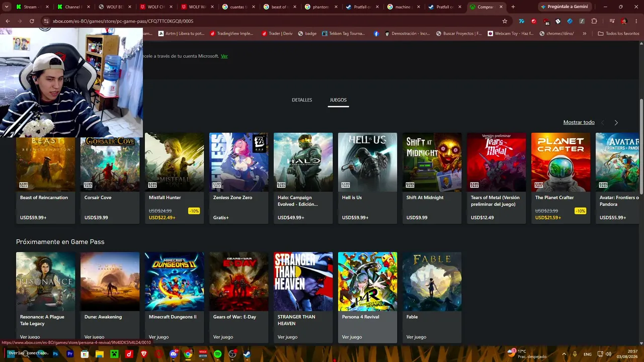This screenshot has height=362, width=644.
Task: Open the 'Todos los favoritos' bookmarks folder
Action: click(618, 34)
